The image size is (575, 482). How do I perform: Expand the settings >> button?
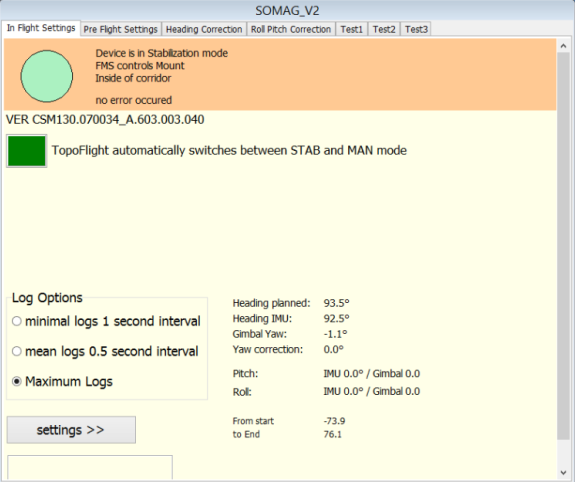click(71, 430)
